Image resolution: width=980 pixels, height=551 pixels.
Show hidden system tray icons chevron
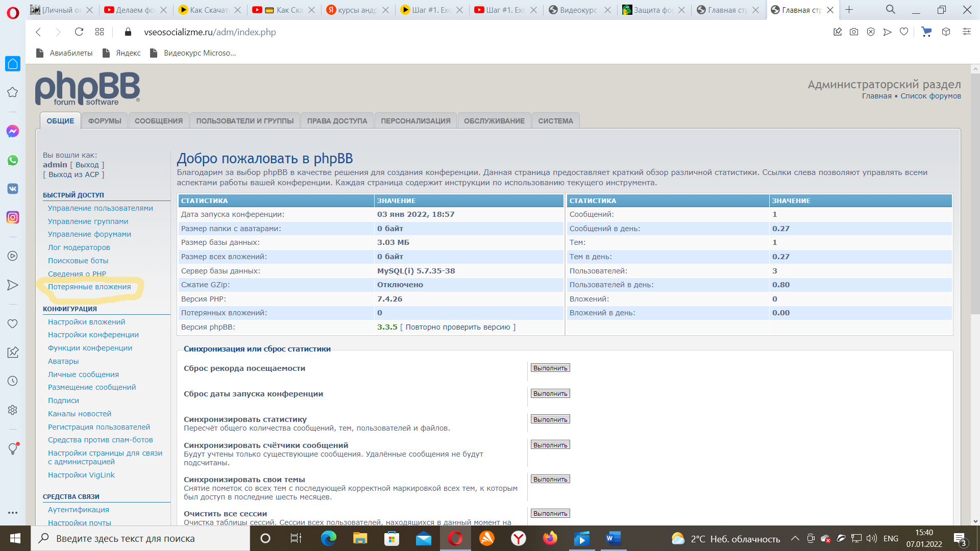(795, 539)
